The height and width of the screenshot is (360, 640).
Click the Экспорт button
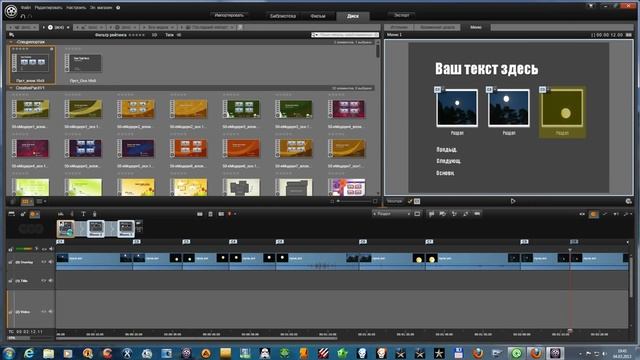click(402, 15)
